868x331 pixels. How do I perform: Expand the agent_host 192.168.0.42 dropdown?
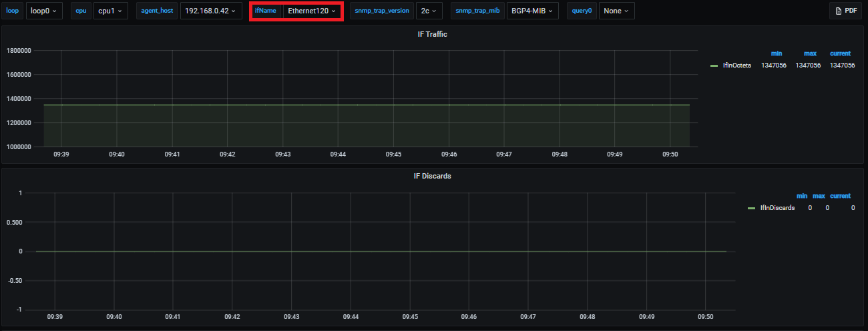point(211,11)
